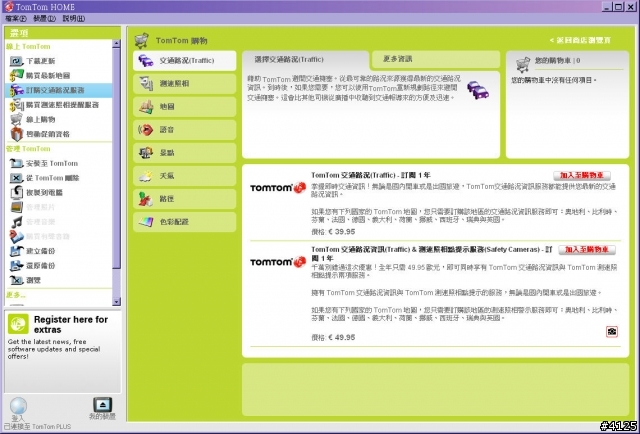Open the TomTom 交通路況(Traffic) 訂閱 1 年 product title
The width and height of the screenshot is (640, 434).
tap(371, 175)
